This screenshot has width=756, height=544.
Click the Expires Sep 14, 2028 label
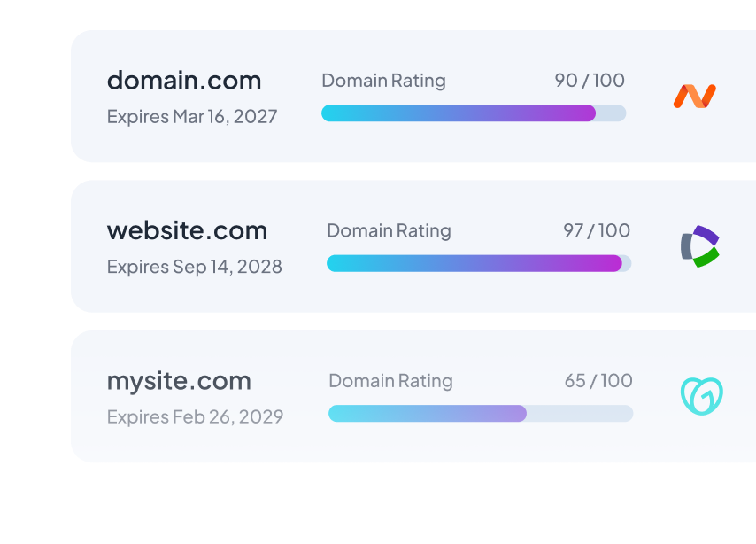point(194,266)
